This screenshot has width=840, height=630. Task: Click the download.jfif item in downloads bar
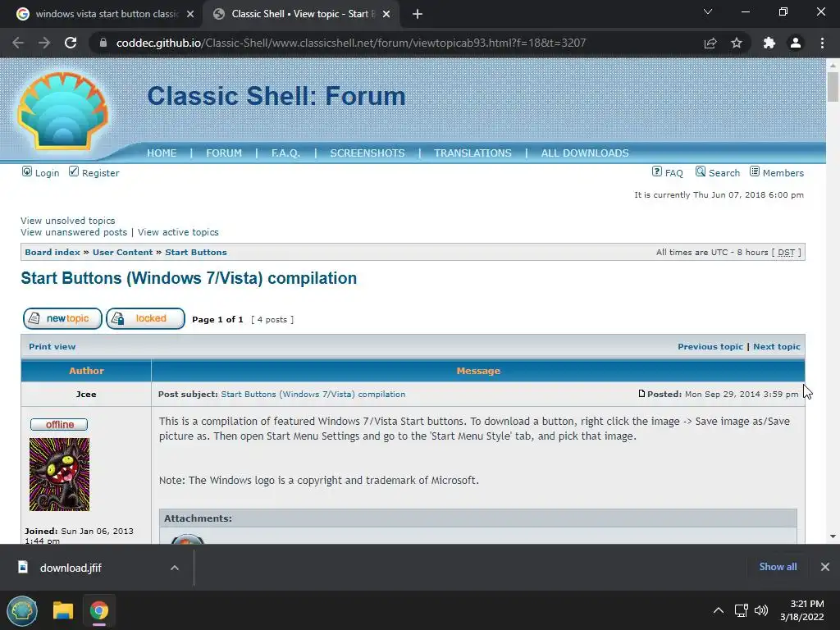click(71, 568)
